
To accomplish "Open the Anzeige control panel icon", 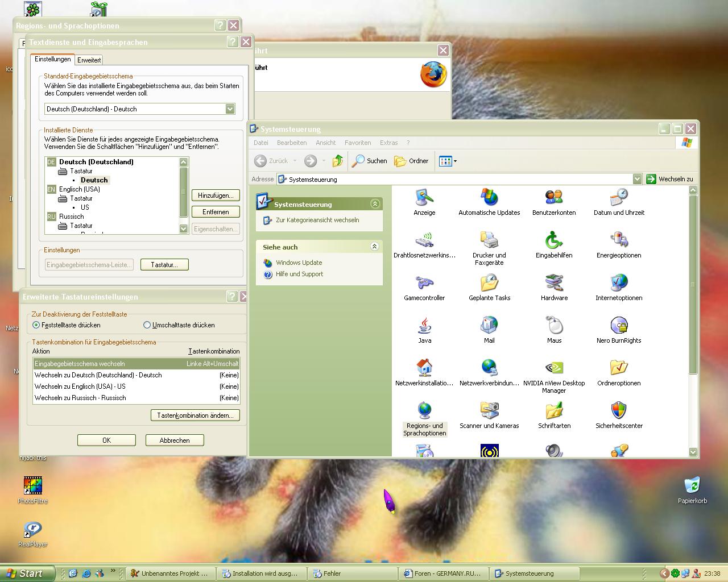I will click(x=424, y=198).
